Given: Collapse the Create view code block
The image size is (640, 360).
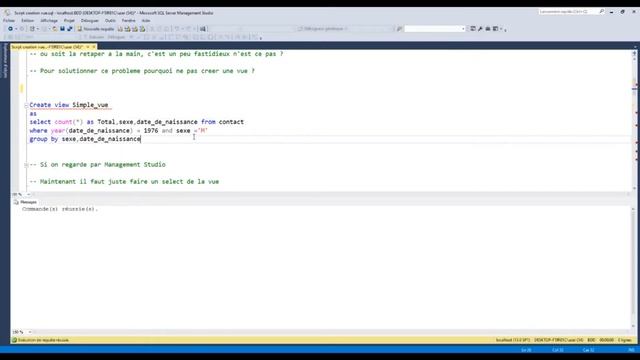Looking at the screenshot, I should (26, 105).
